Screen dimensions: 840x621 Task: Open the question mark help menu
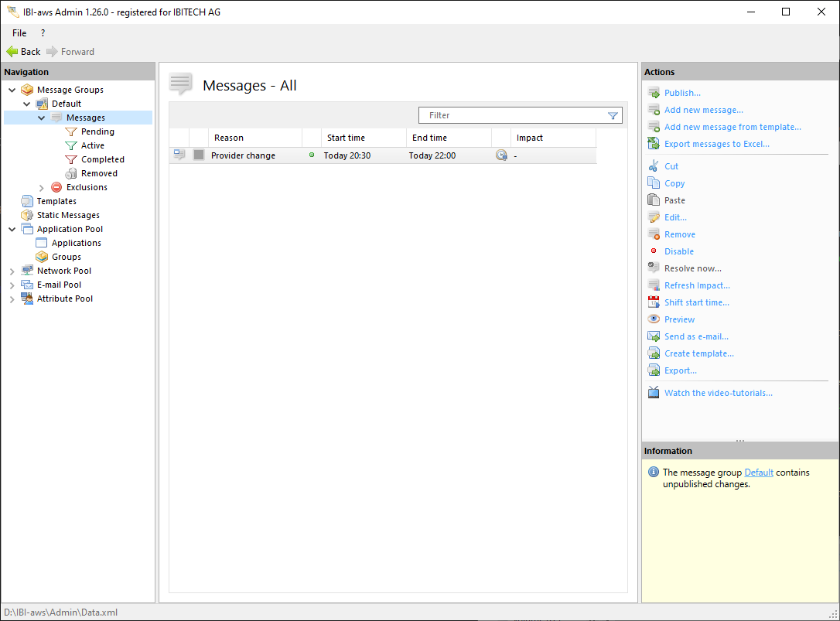pyautogui.click(x=43, y=33)
